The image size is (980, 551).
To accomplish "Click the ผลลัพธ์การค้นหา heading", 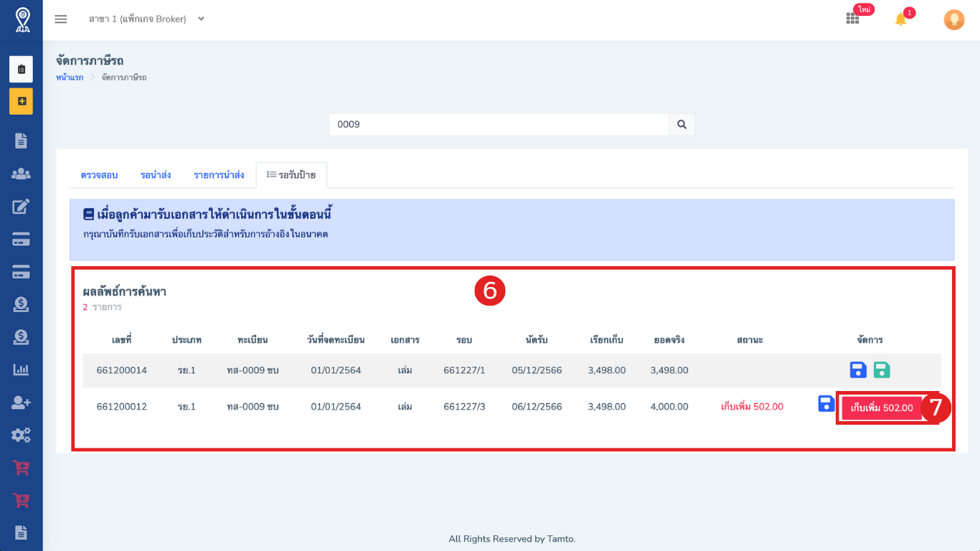I will (x=125, y=292).
